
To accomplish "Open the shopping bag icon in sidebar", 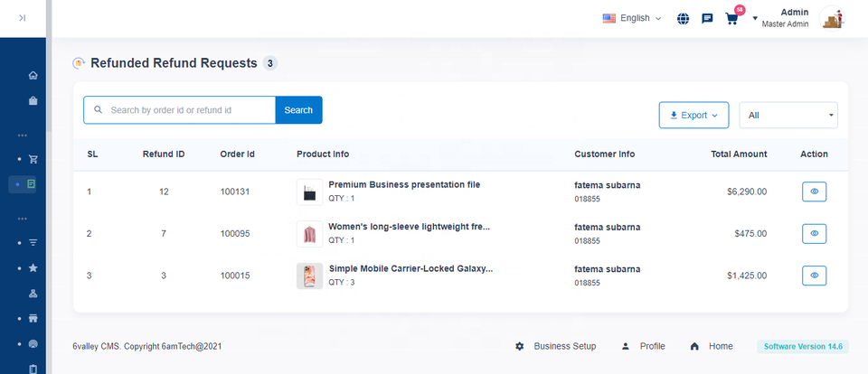I will tap(33, 100).
